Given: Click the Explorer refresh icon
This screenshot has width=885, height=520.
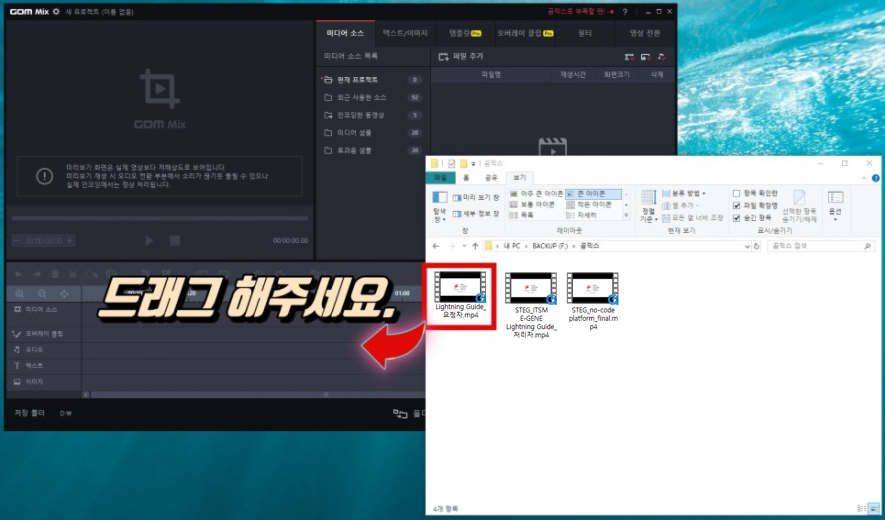Looking at the screenshot, I should [755, 245].
